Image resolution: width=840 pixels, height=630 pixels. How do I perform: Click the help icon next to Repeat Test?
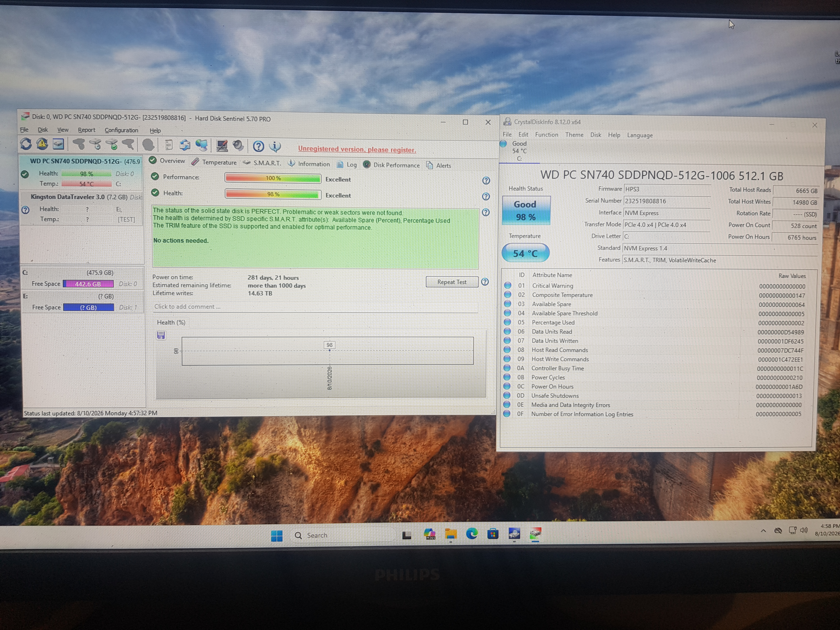pos(485,282)
